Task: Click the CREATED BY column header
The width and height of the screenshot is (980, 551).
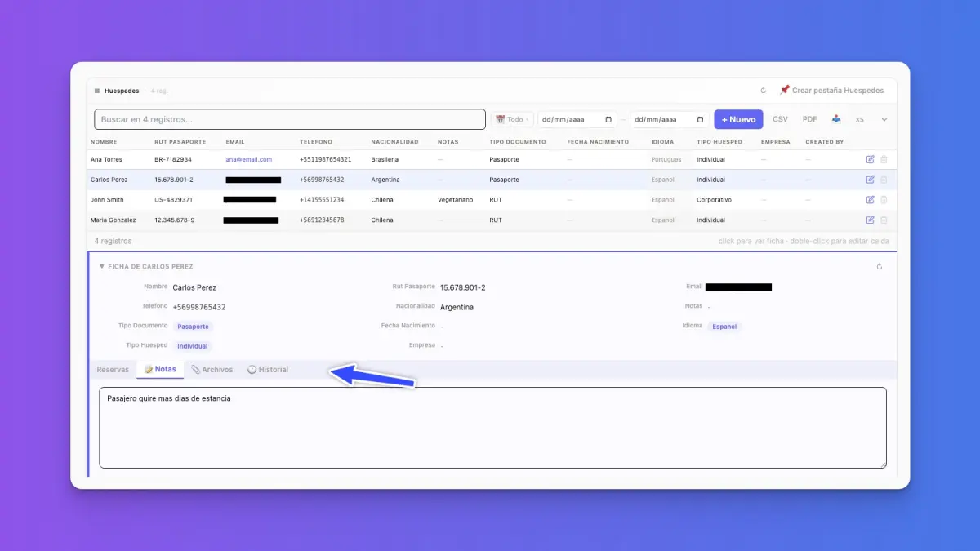Action: (824, 142)
